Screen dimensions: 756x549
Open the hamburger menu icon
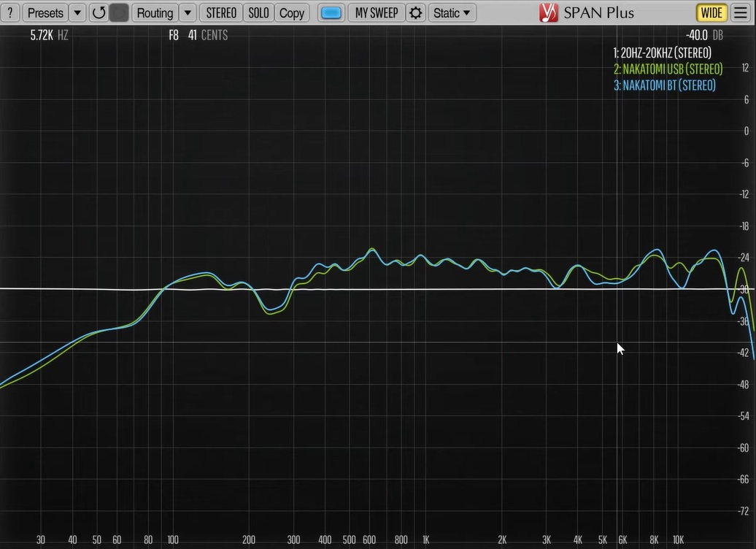pos(741,12)
